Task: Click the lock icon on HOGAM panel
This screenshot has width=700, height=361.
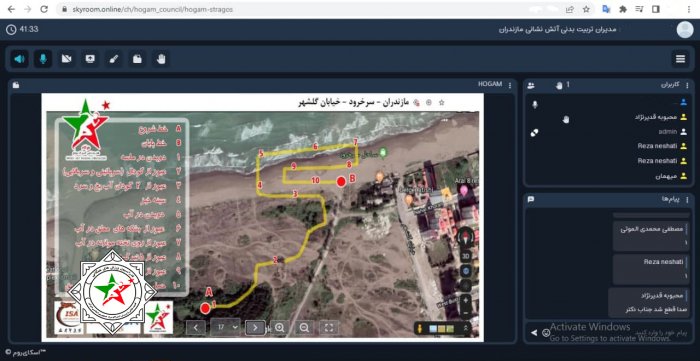Action: pyautogui.click(x=16, y=85)
